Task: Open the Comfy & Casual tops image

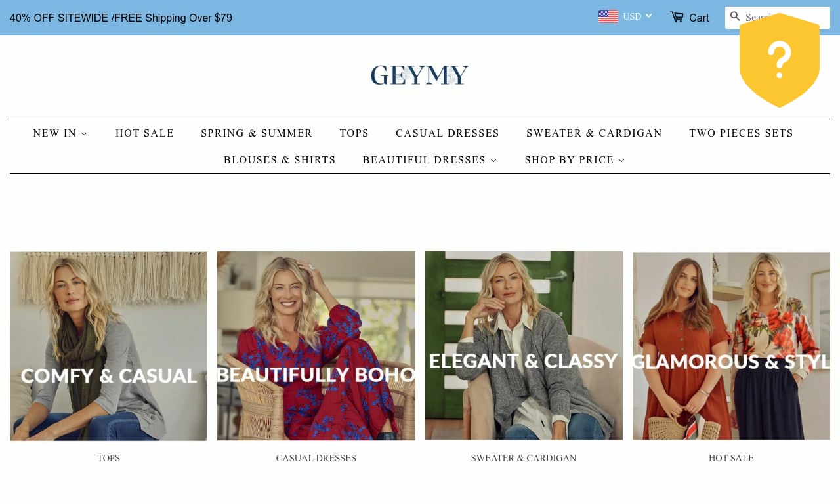Action: [109, 346]
